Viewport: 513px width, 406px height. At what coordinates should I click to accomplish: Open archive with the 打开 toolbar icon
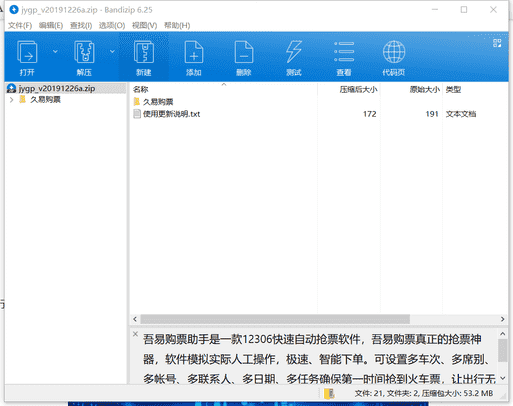[x=27, y=58]
